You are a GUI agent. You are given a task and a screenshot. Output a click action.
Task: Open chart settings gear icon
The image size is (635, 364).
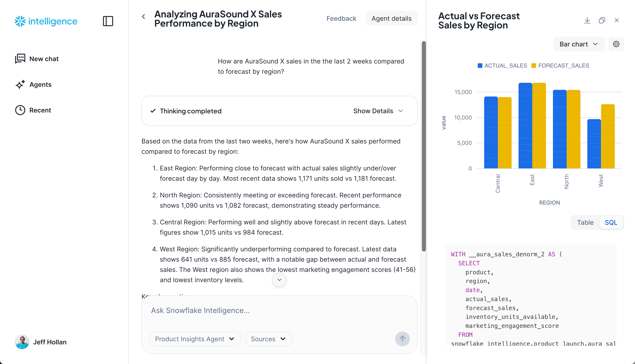tap(616, 44)
